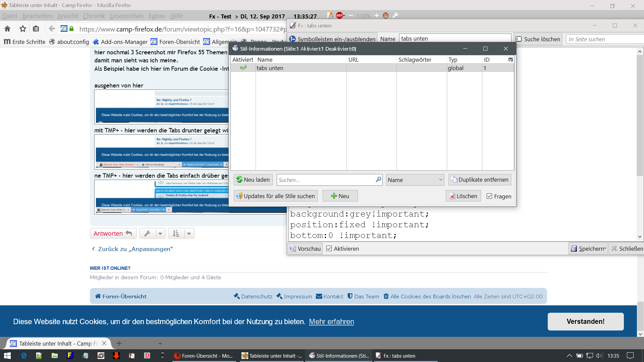644x362 pixels.
Task: Toggle the Aktivieren checkbox
Action: 329,248
